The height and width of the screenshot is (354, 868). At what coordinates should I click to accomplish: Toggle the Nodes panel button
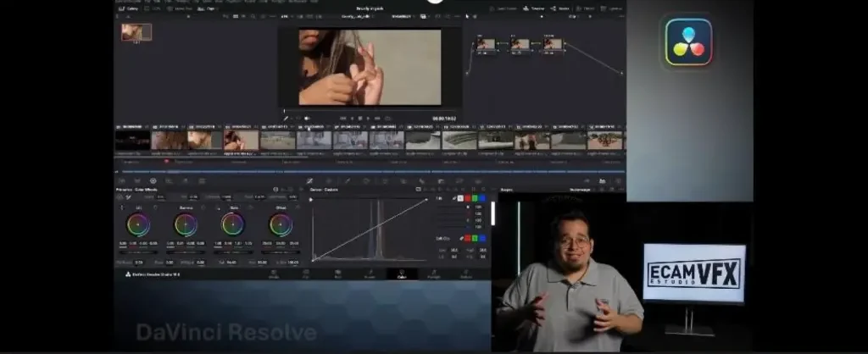pos(559,8)
